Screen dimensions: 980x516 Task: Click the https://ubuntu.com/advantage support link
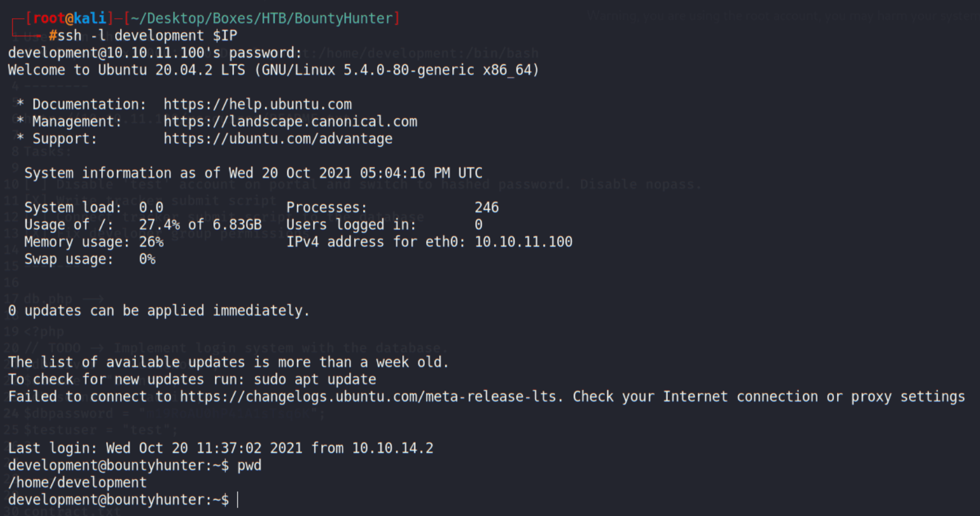[278, 139]
